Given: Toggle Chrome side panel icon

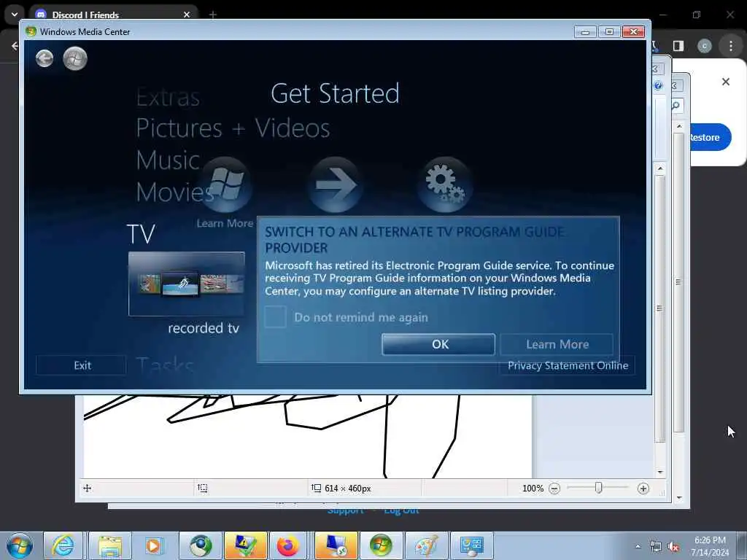Looking at the screenshot, I should coord(678,46).
